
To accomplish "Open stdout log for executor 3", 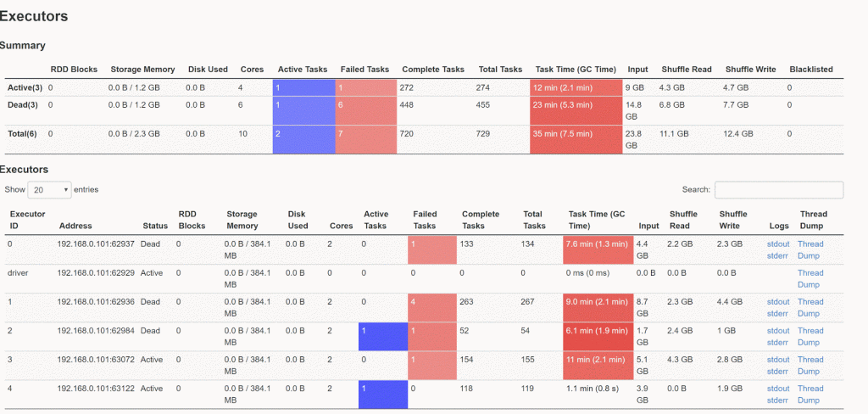I will [x=778, y=359].
